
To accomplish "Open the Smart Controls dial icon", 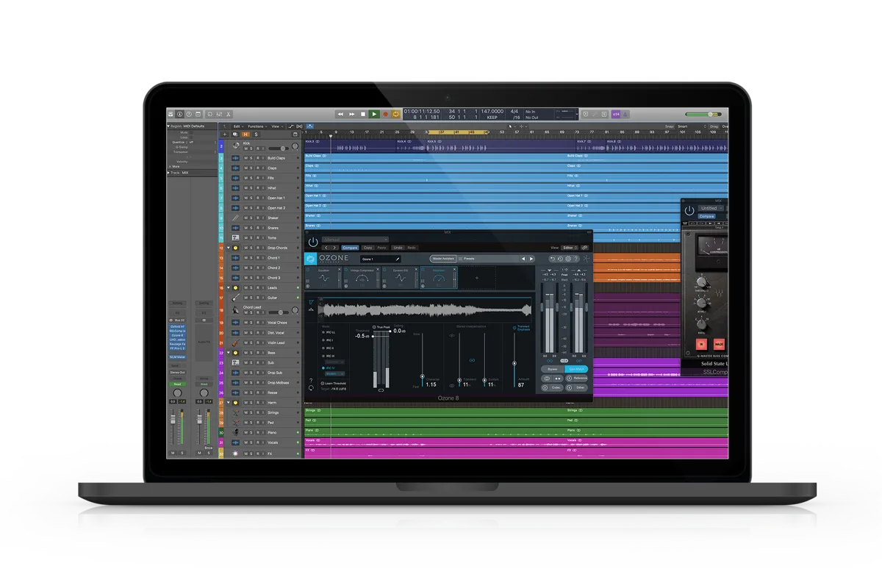I will pyautogui.click(x=209, y=114).
